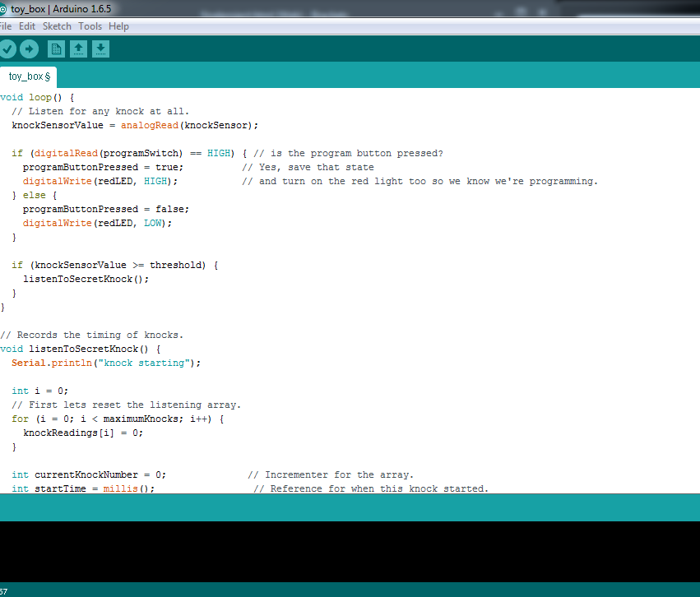Click comment '// Reference for when this knock started.'

pos(371,488)
